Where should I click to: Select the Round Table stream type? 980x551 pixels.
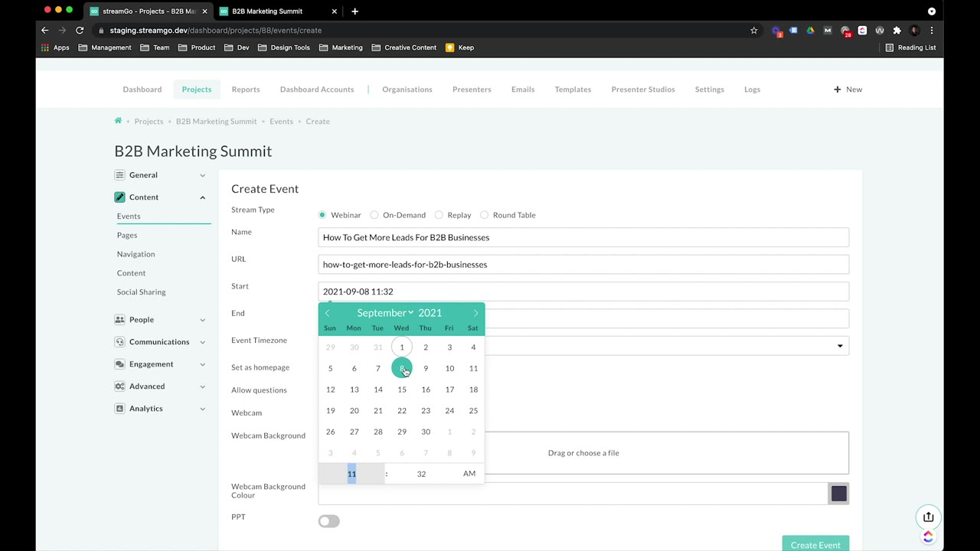pos(485,215)
